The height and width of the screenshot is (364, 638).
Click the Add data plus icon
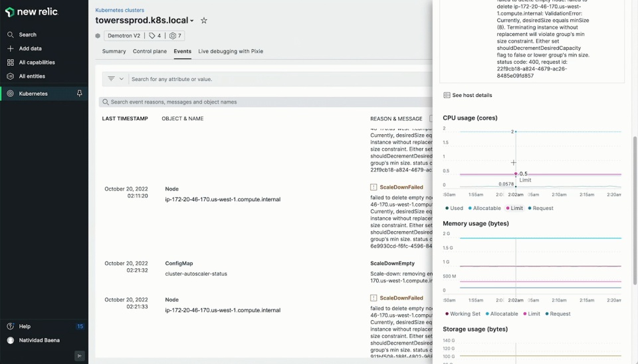[11, 48]
